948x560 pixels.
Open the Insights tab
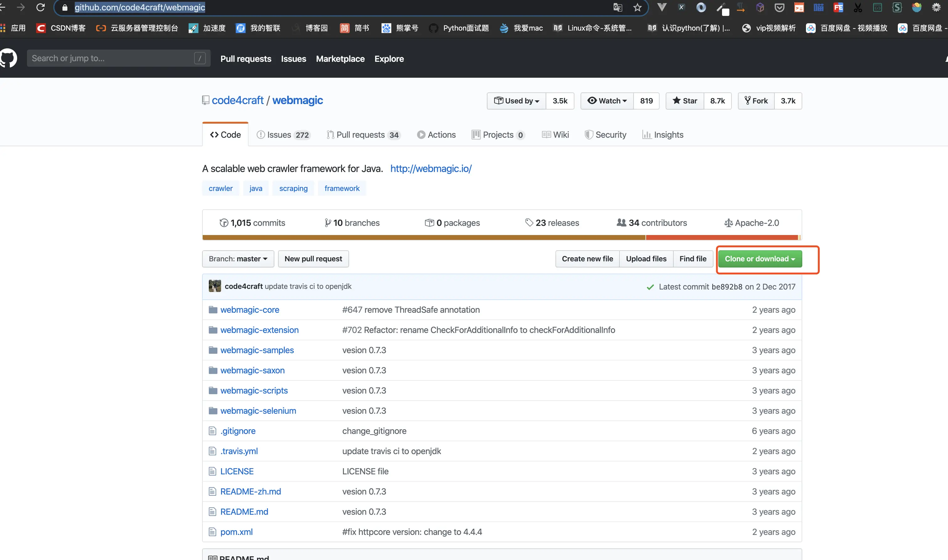663,135
